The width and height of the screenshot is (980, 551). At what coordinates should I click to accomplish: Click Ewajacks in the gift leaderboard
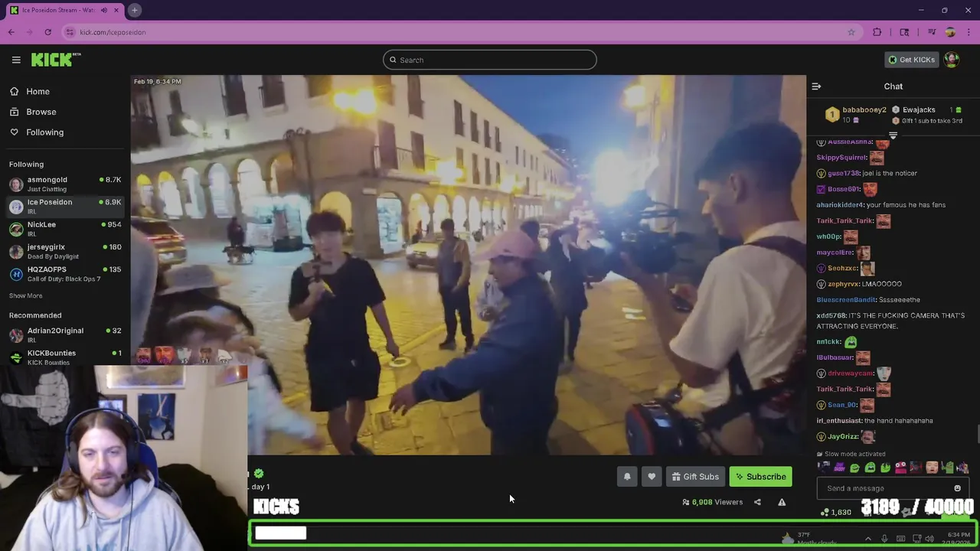(x=919, y=109)
